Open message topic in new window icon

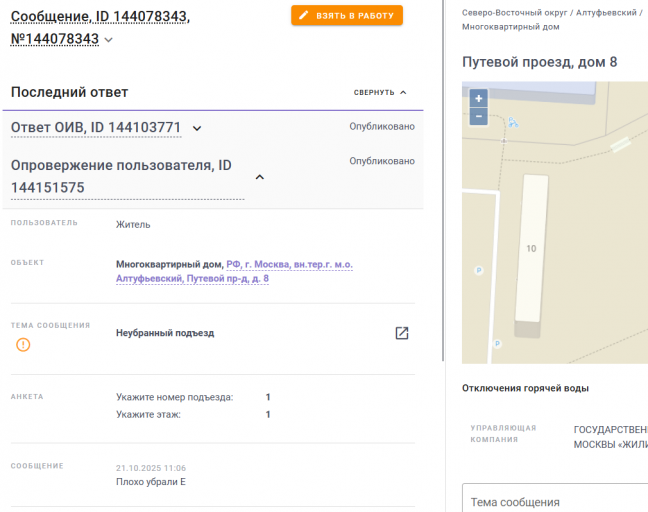click(402, 333)
